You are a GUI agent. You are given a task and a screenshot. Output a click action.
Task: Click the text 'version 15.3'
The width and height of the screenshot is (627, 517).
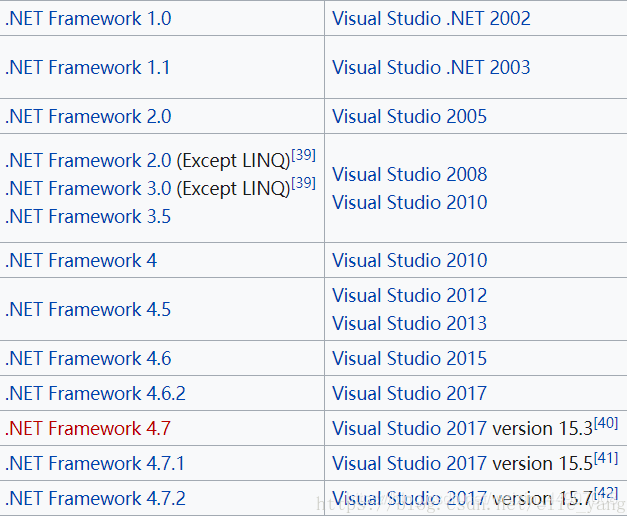543,428
